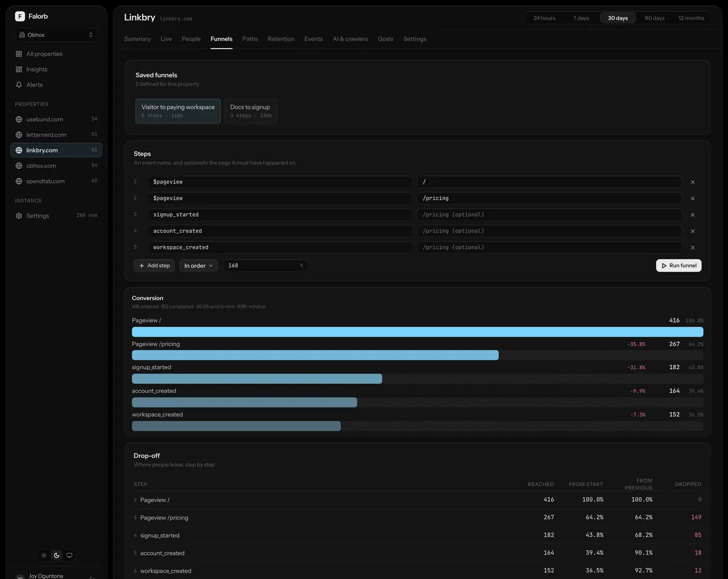Screen dimensions: 728x579
Task: Select the obhox.com globe icon
Action: 19,166
